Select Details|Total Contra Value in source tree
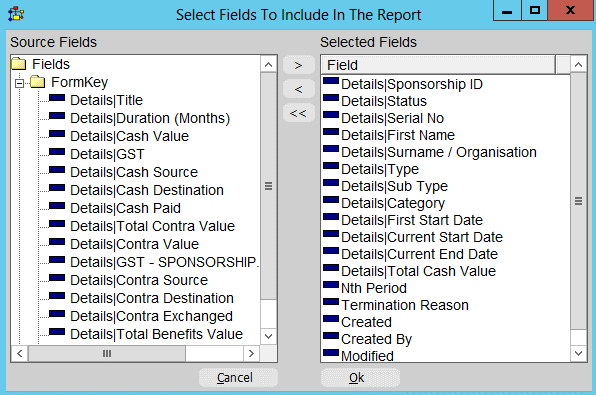Viewport: 596px width, 395px height. (x=152, y=226)
